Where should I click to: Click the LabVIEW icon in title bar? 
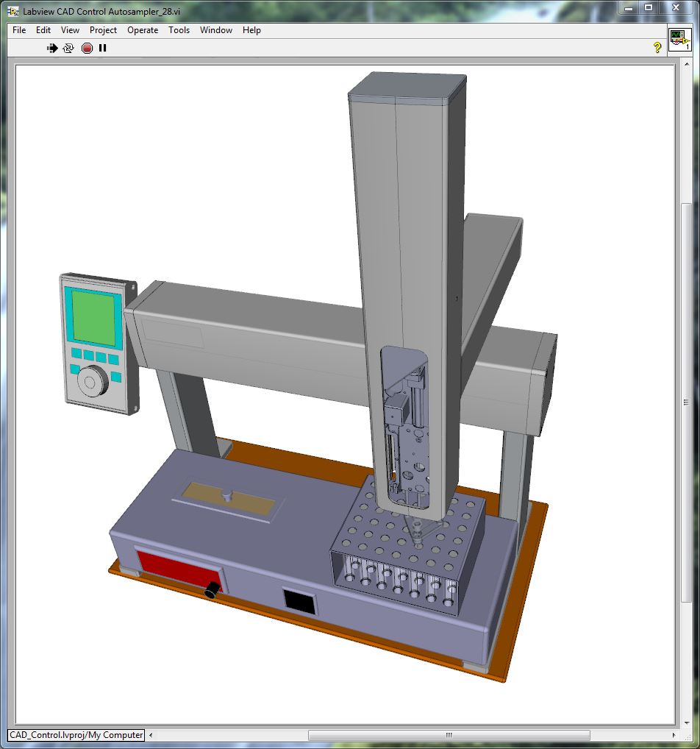point(13,11)
